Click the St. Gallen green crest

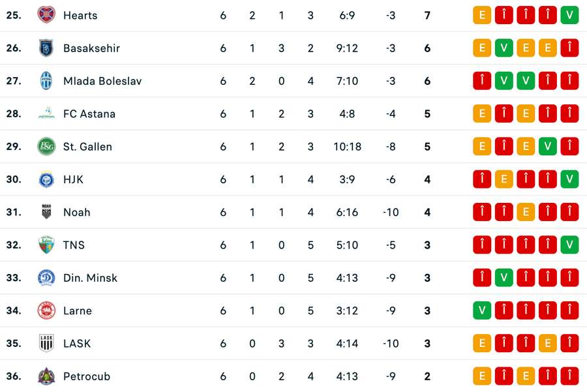tap(46, 147)
